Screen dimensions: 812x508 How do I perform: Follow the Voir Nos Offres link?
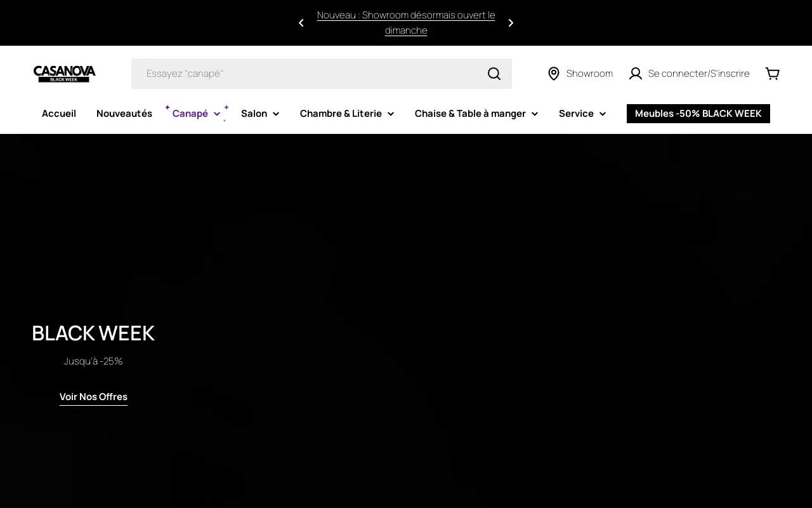[x=93, y=397]
